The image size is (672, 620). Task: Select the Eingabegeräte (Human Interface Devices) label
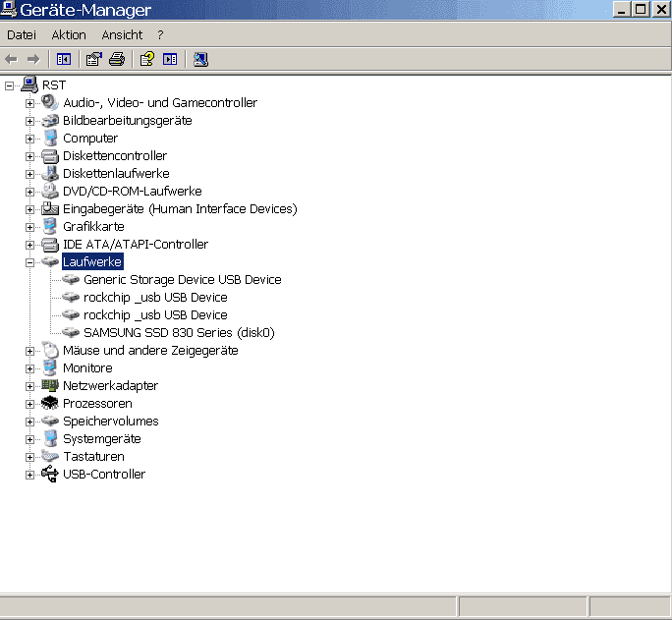click(x=180, y=209)
